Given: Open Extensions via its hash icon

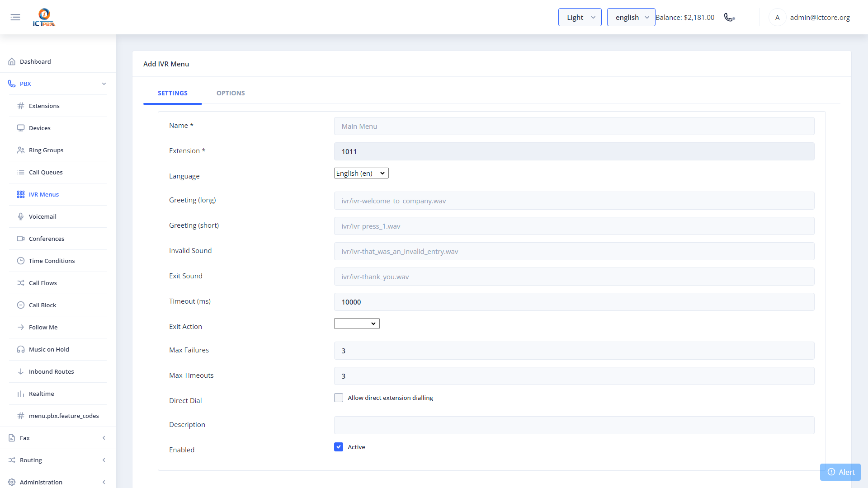Looking at the screenshot, I should coord(21,106).
